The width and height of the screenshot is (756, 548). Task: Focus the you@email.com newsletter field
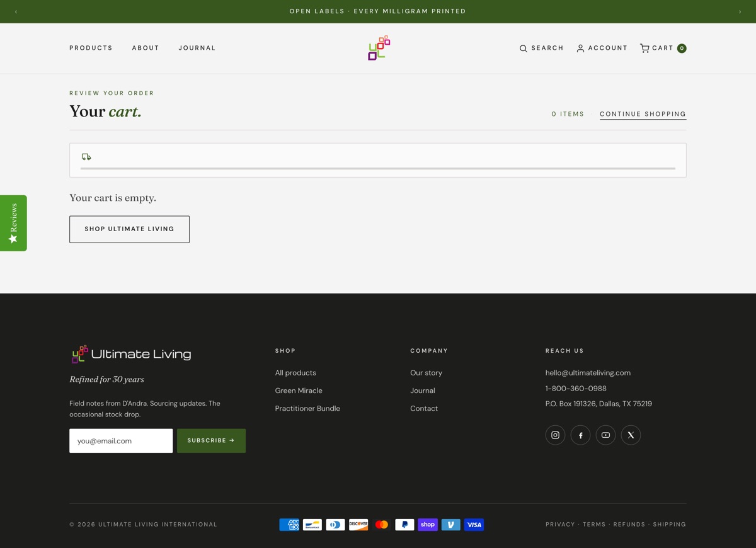(121, 441)
